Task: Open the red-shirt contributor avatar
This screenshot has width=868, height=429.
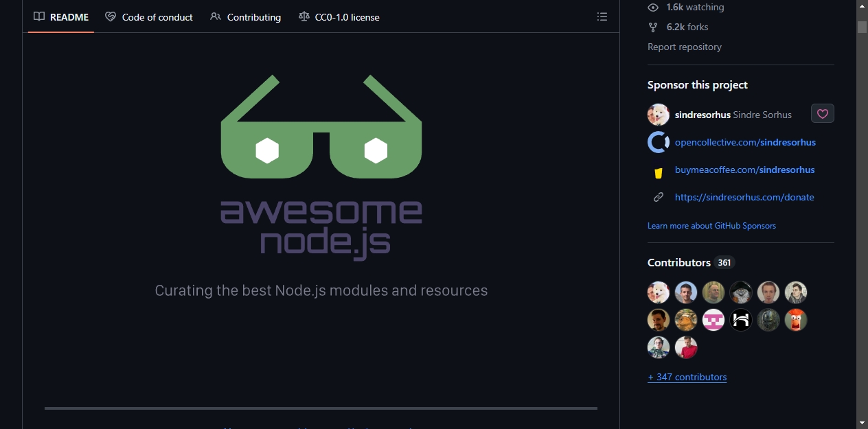Action: pos(686,347)
